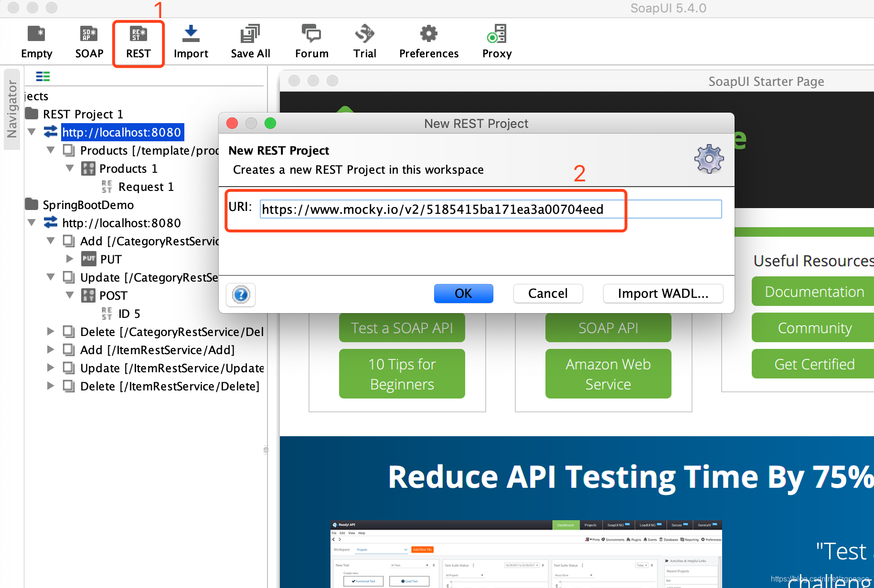Click the SOAP API button on the Starter Page

(x=608, y=328)
